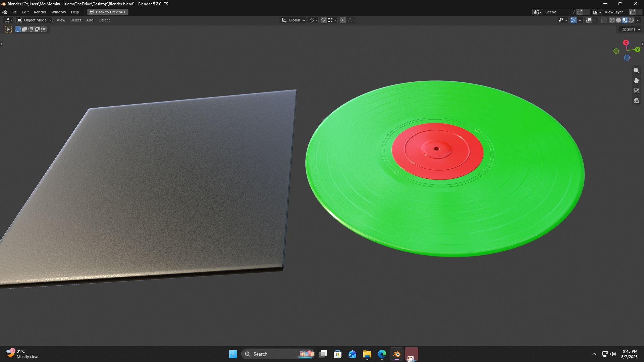644x362 pixels.
Task: Click the hand pan view icon
Action: [x=636, y=80]
